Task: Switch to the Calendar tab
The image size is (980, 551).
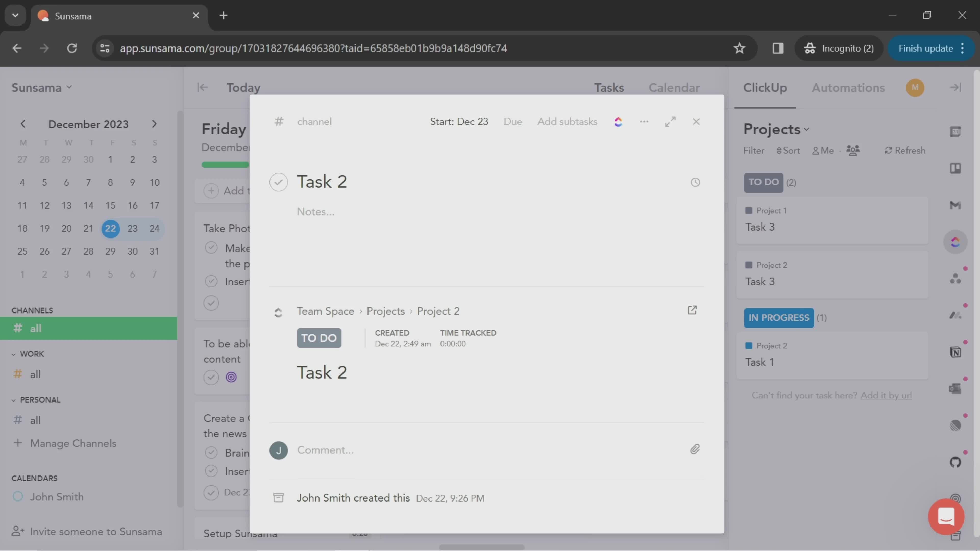Action: (674, 87)
